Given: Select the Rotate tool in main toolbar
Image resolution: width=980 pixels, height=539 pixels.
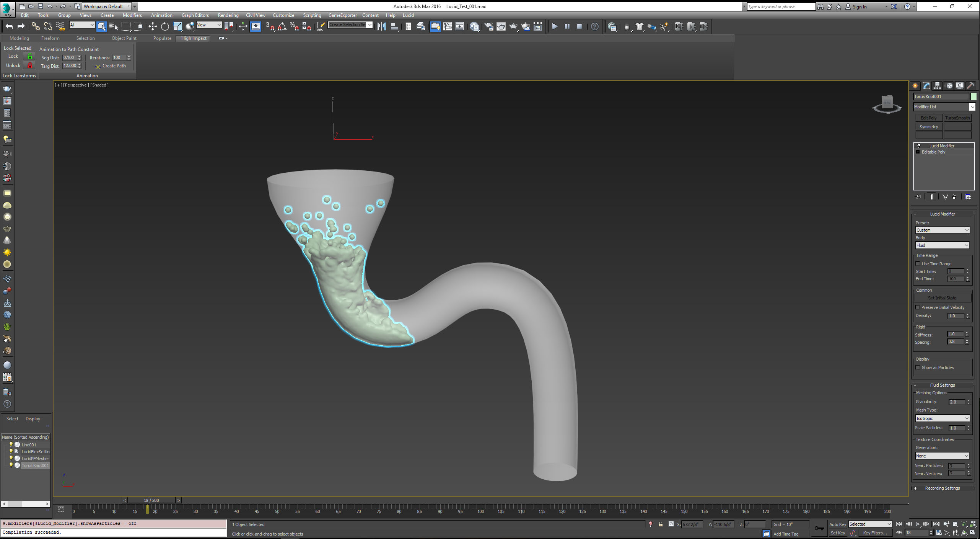Looking at the screenshot, I should (x=165, y=26).
